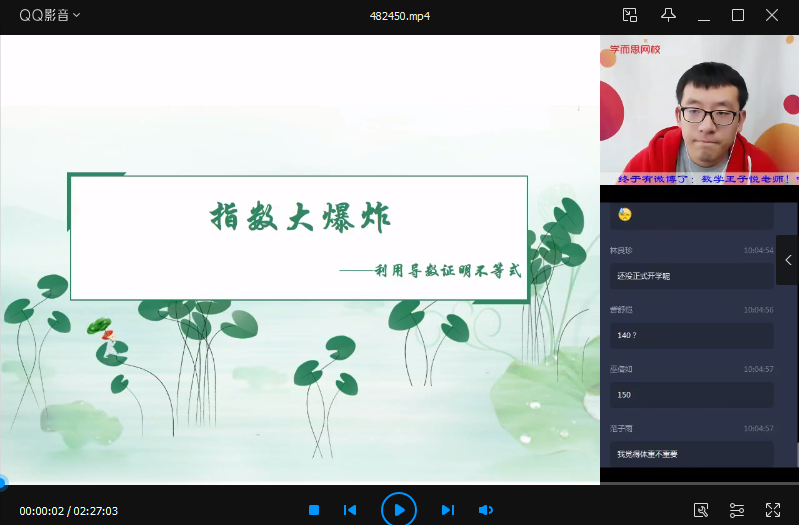Image resolution: width=799 pixels, height=525 pixels.
Task: Toggle pin window on top
Action: coord(669,15)
